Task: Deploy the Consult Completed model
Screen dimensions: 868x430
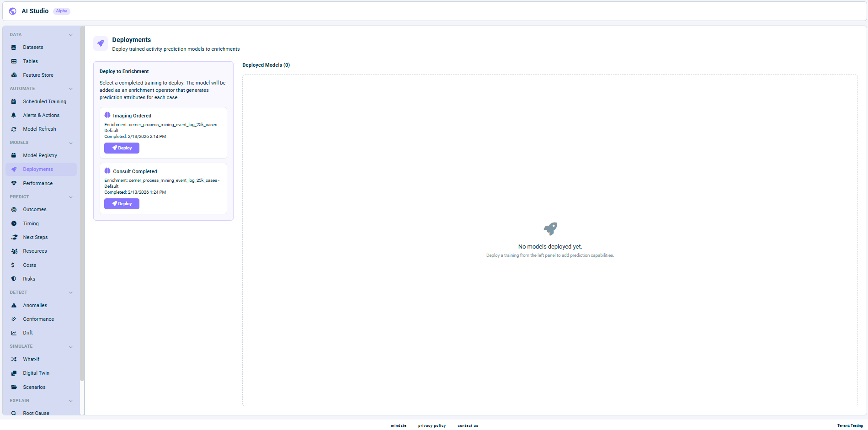Action: [122, 204]
